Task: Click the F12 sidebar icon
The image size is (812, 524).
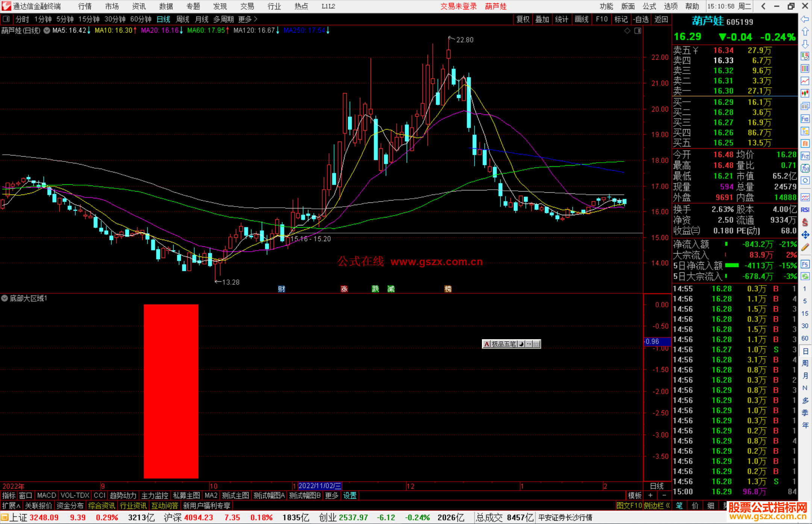Action: (x=805, y=156)
